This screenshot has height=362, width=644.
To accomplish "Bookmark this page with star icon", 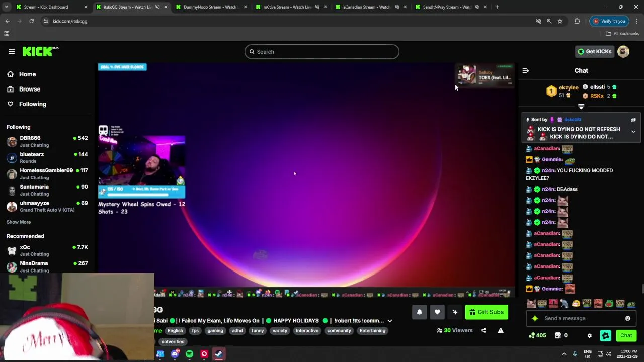I will [560, 21].
